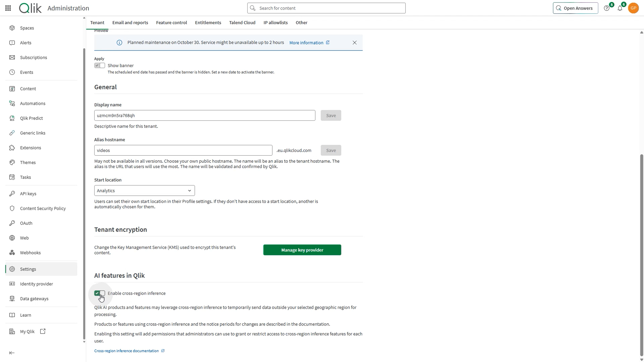Open the Start location dropdown
Screen dimensions: 644x362
144,191
